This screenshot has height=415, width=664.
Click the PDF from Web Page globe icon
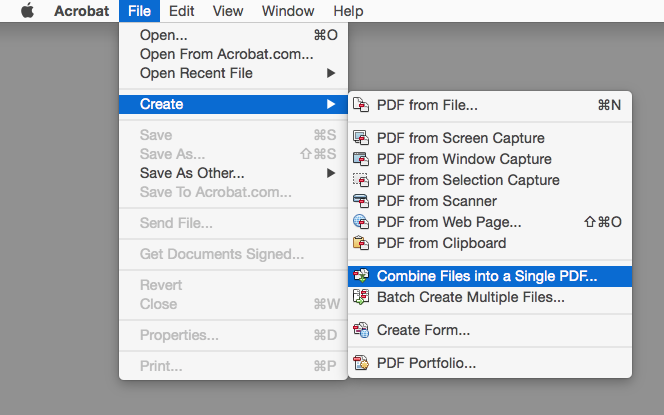(361, 222)
